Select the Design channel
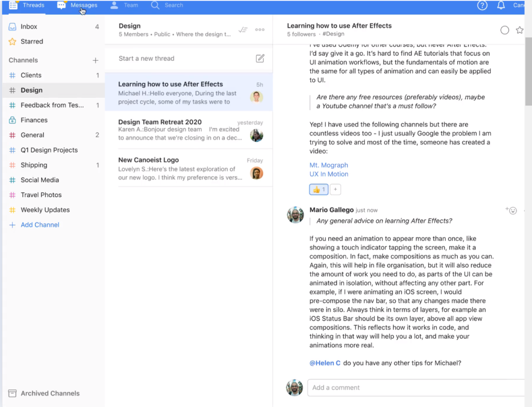 [x=54, y=90]
